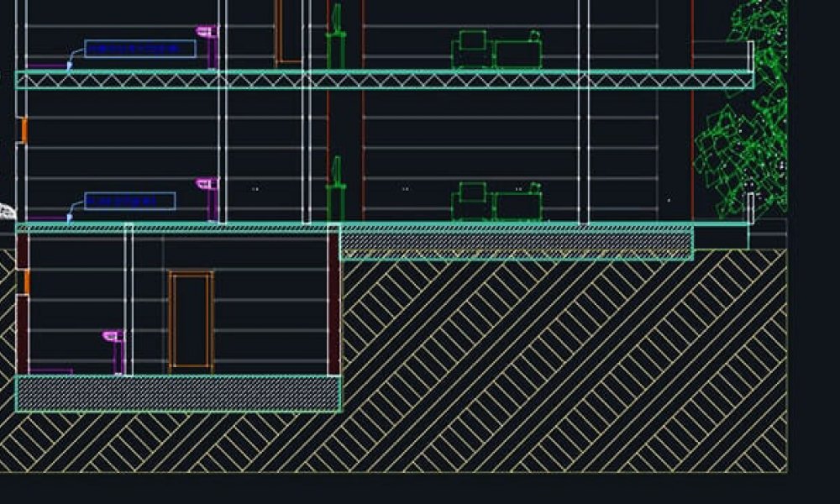Click the green desk furniture on upper floor
The image size is (840, 504).
click(x=496, y=51)
